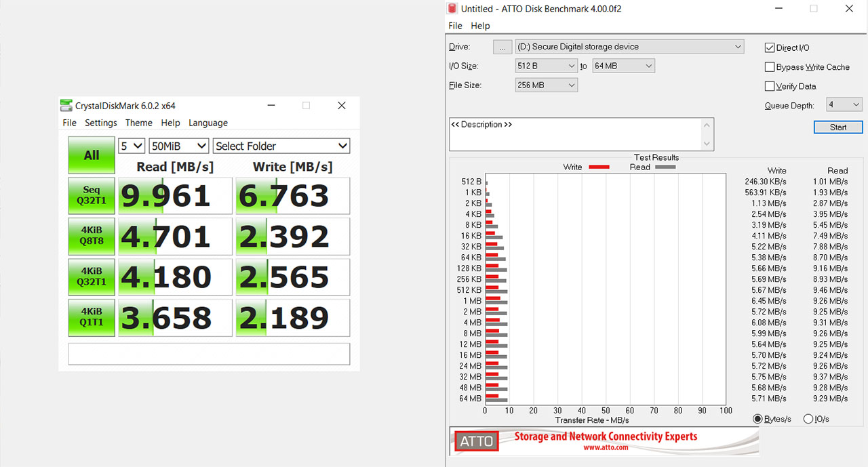Open CrystalDiskMark Language menu
The width and height of the screenshot is (868, 467).
tap(208, 123)
